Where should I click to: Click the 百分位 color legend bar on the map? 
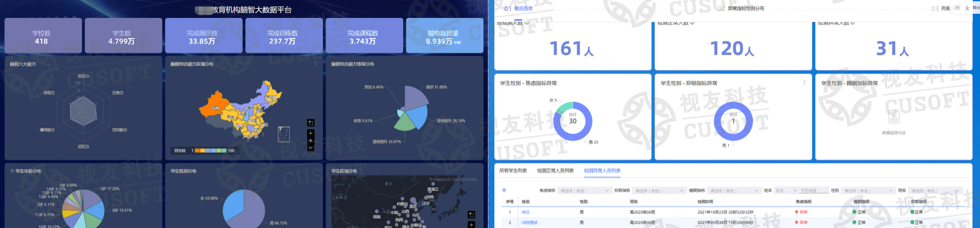click(211, 150)
